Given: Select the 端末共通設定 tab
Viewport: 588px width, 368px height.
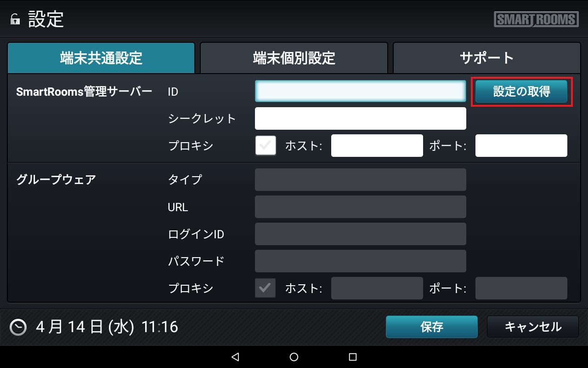Looking at the screenshot, I should coord(101,58).
